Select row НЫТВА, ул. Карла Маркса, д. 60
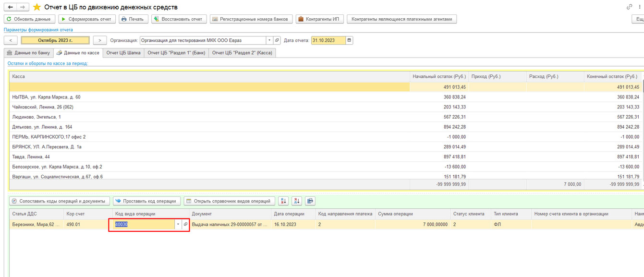Image resolution: width=644 pixels, height=277 pixels. click(x=326, y=97)
